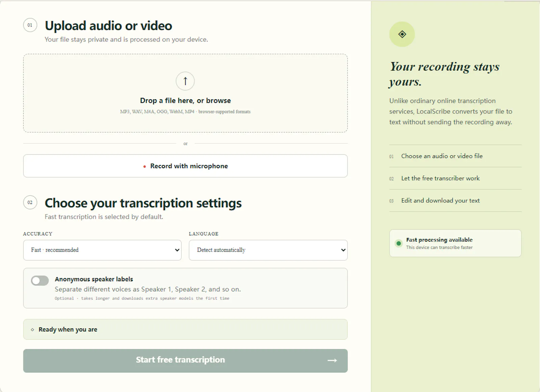540x392 pixels.
Task: Click 'Upload audio or video' heading
Action: [108, 26]
